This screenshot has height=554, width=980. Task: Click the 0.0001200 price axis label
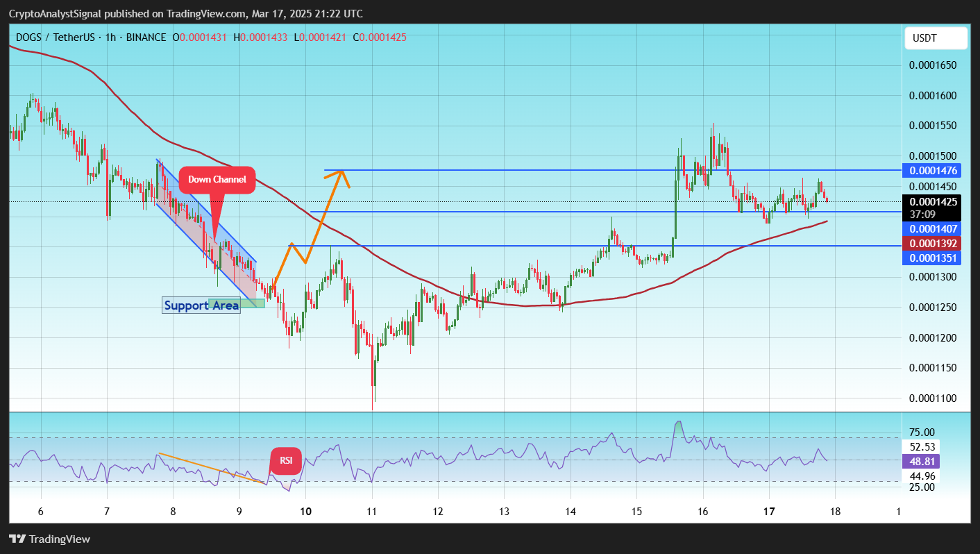pyautogui.click(x=933, y=338)
